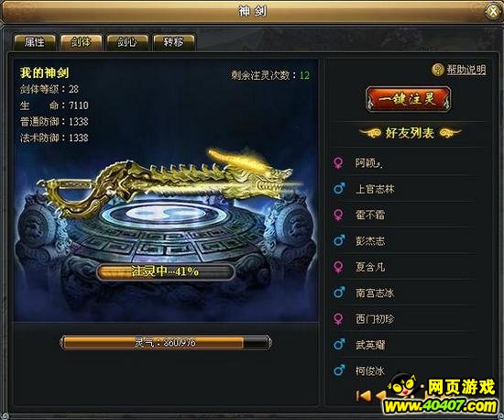Click the 一键注灵 button
Image resolution: width=504 pixels, height=420 pixels.
(408, 99)
